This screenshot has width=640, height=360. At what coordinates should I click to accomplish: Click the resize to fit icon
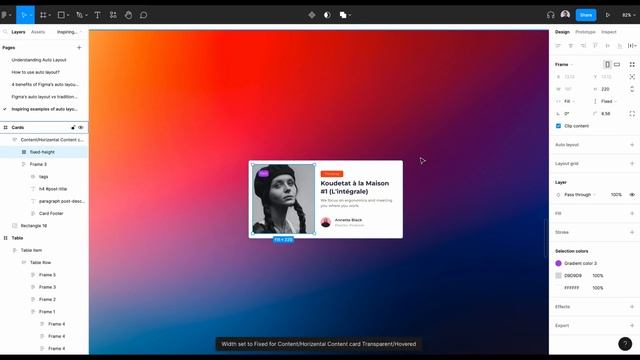tap(632, 64)
